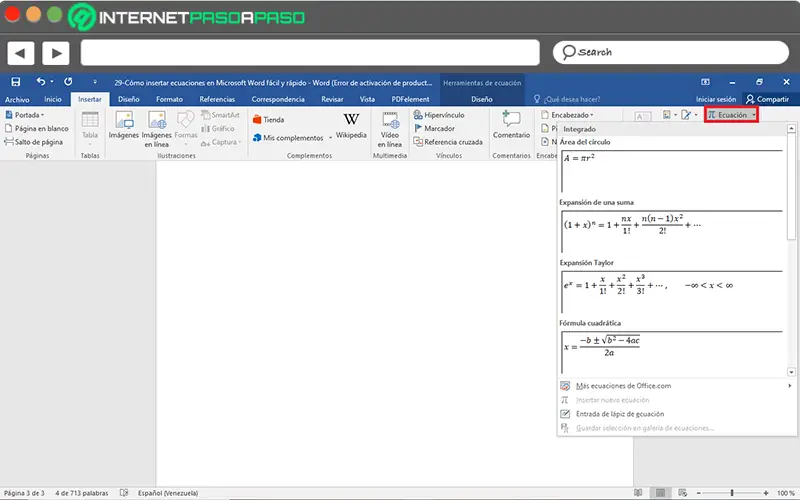Click the Compartir button
Image resolution: width=800 pixels, height=500 pixels.
767,99
